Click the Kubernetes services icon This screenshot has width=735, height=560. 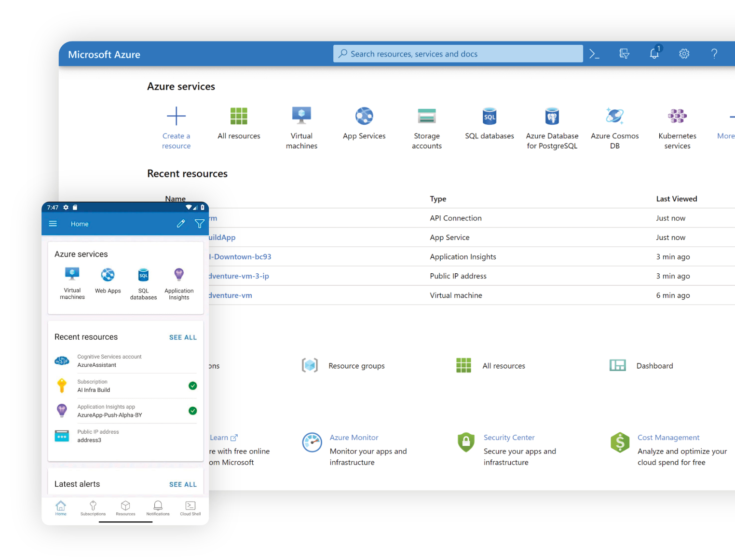677,116
